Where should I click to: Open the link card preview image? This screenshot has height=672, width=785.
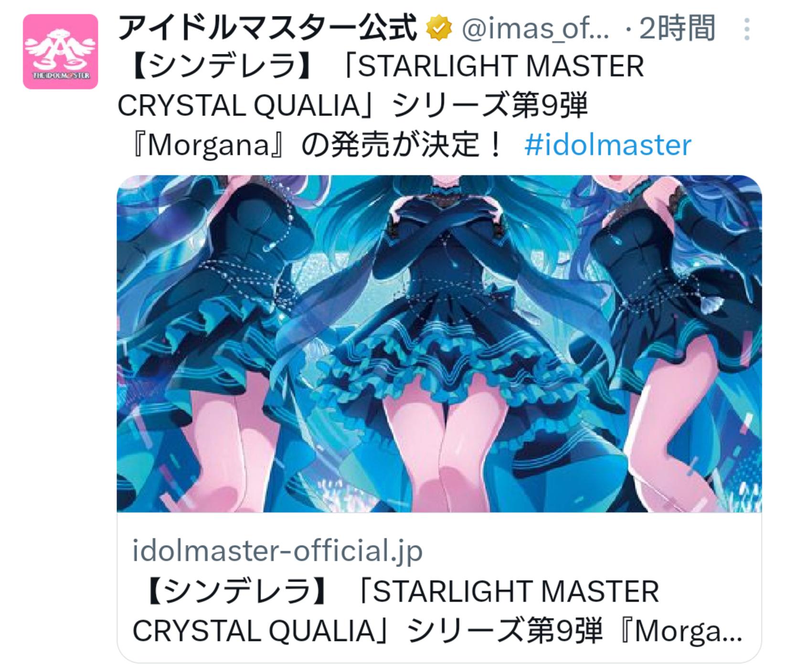tap(439, 344)
